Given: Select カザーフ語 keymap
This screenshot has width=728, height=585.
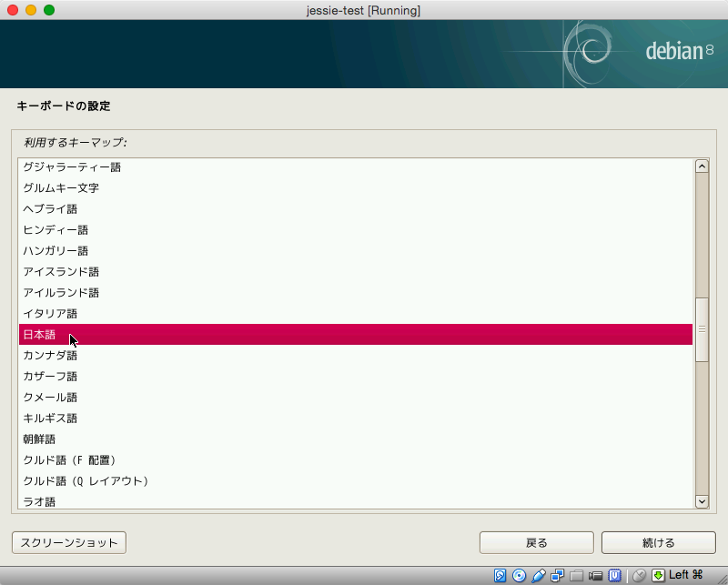Looking at the screenshot, I should [356, 376].
